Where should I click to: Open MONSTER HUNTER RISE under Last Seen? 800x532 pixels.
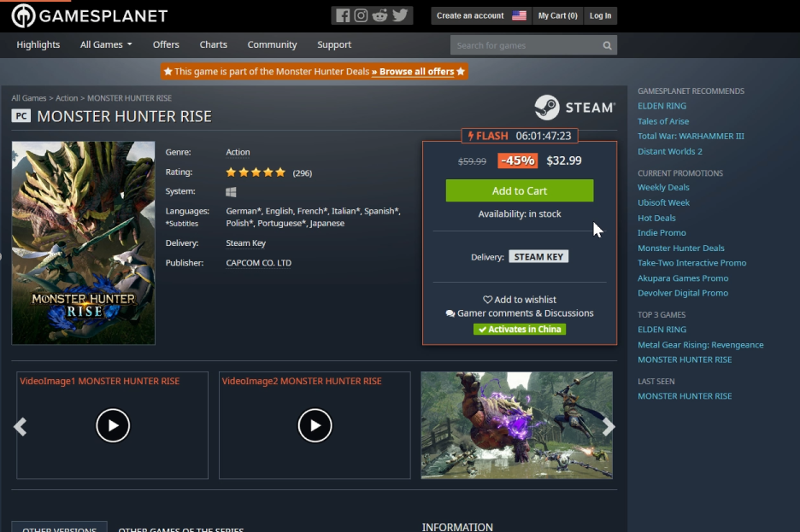click(x=685, y=396)
